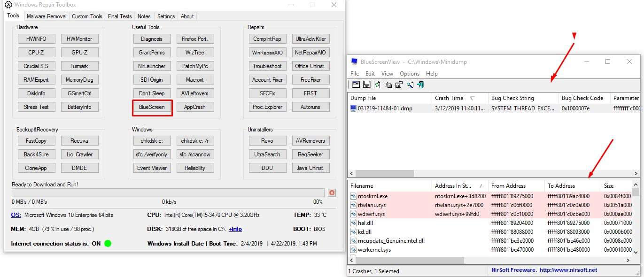Run the Furmark tool

click(79, 66)
